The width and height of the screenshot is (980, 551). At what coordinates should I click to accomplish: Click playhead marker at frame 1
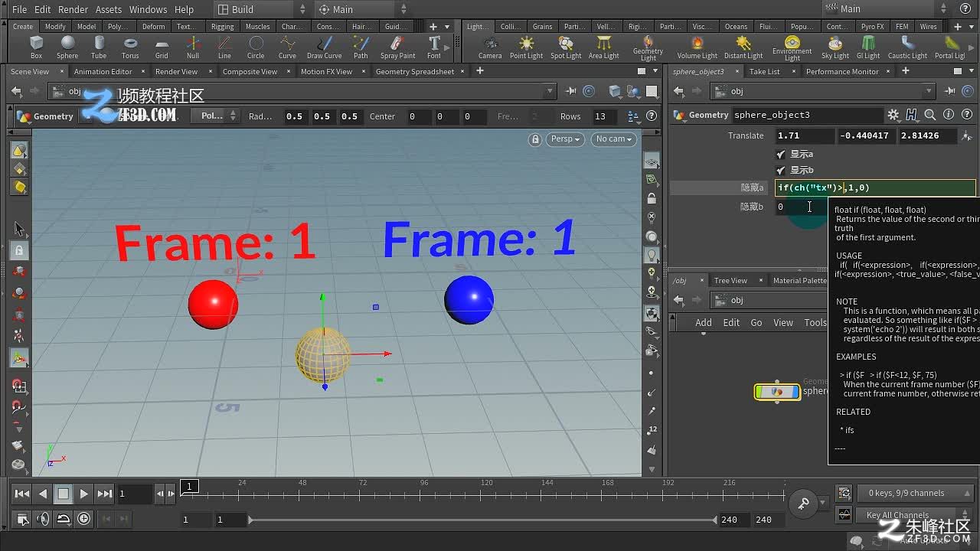(x=189, y=486)
